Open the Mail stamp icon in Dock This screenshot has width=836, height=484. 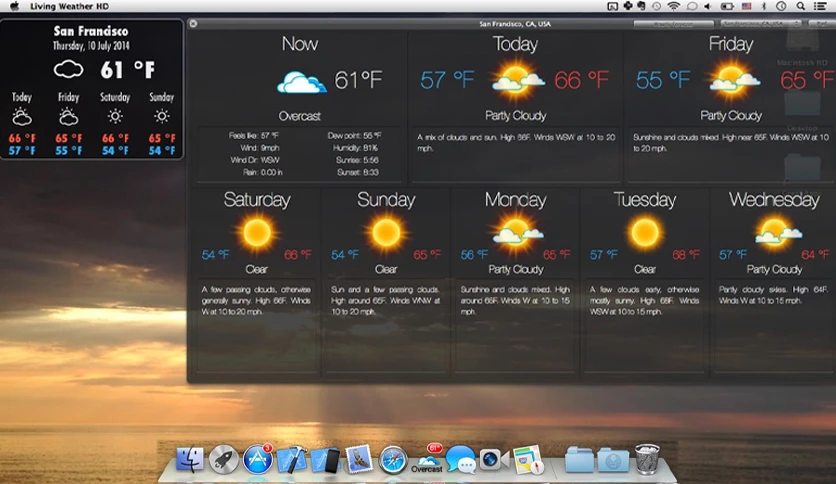coord(359,459)
